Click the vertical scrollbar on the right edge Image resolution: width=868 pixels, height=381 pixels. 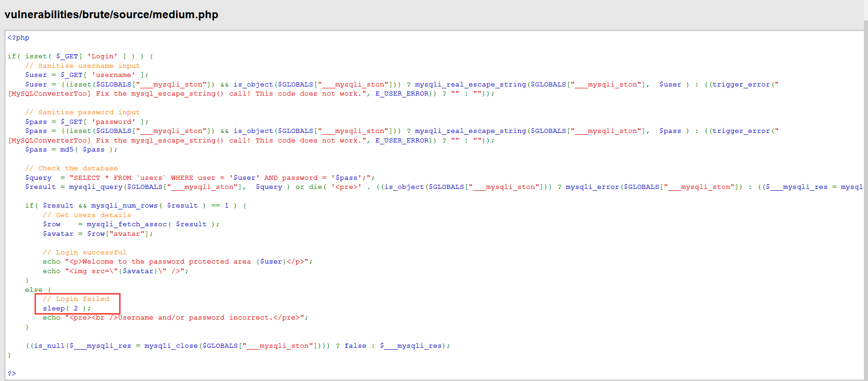click(866, 200)
